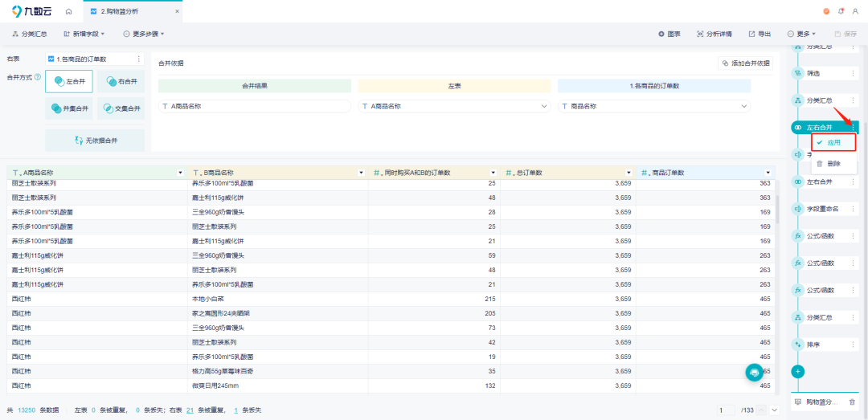Screen dimensions: 868x420
Task: Select the 字段重命名 step
Action: tap(825, 209)
